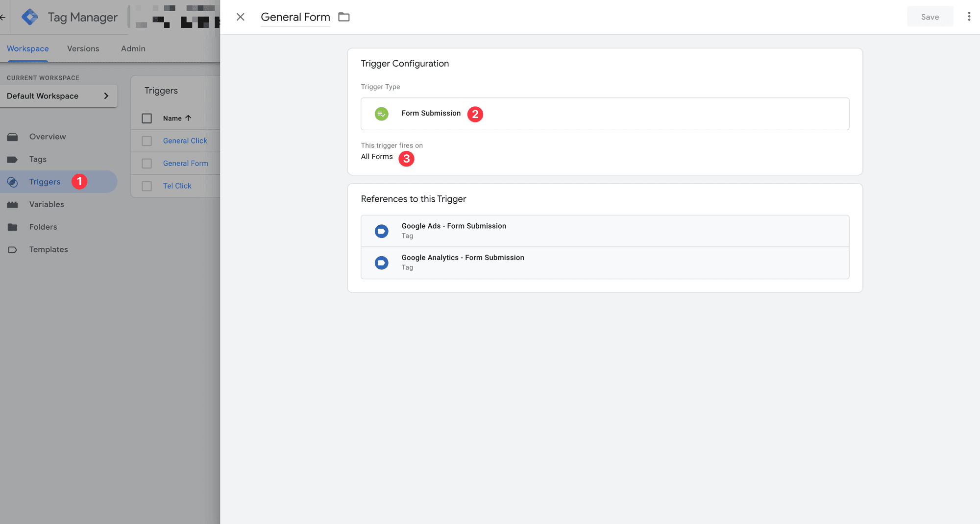Click the Google Analytics tag icon
The height and width of the screenshot is (524, 980).
pos(381,263)
